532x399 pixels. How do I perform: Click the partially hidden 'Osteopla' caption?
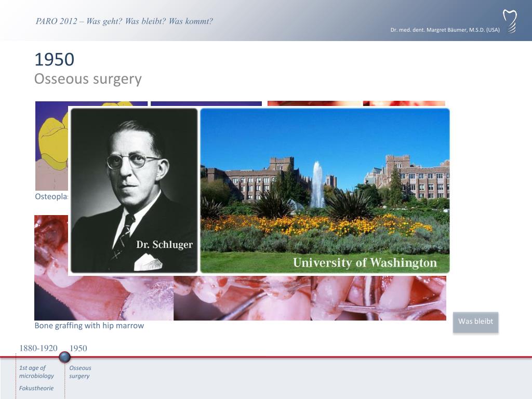click(51, 196)
